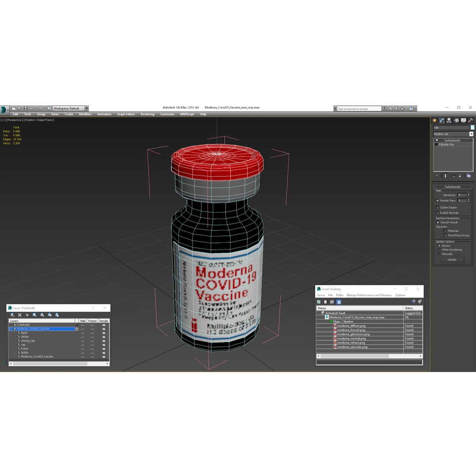Open the Modify command panel tab

tap(442, 120)
